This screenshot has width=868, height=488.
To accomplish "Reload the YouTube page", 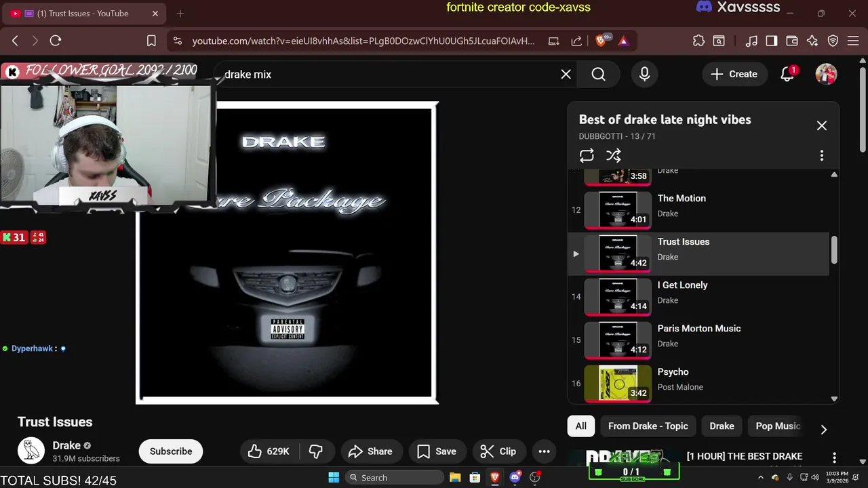I will pyautogui.click(x=56, y=41).
